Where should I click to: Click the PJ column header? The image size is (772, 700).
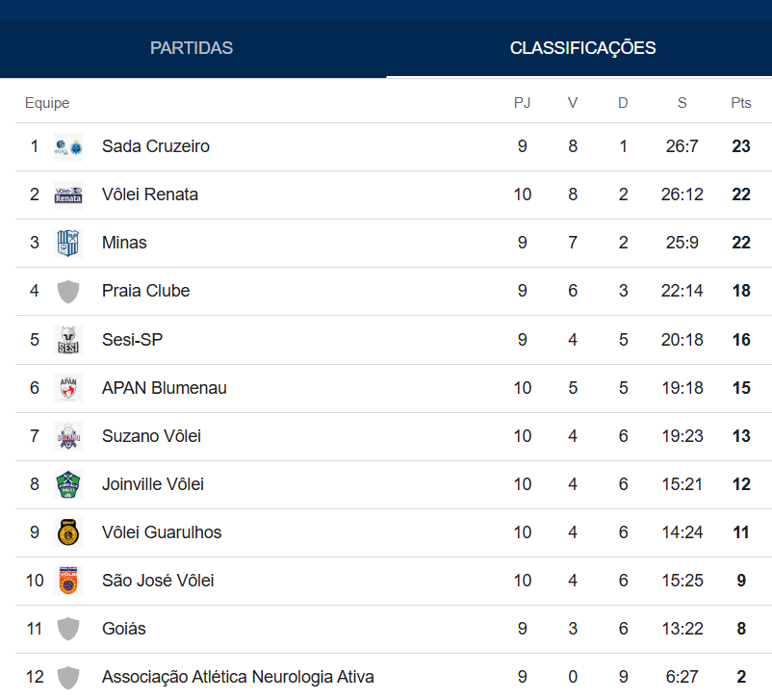pyautogui.click(x=522, y=103)
